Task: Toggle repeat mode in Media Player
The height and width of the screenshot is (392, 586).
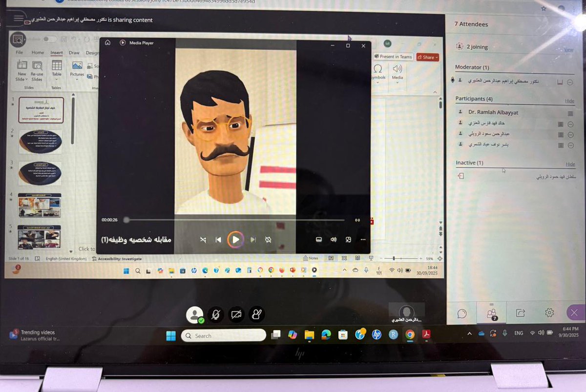Action: (268, 240)
